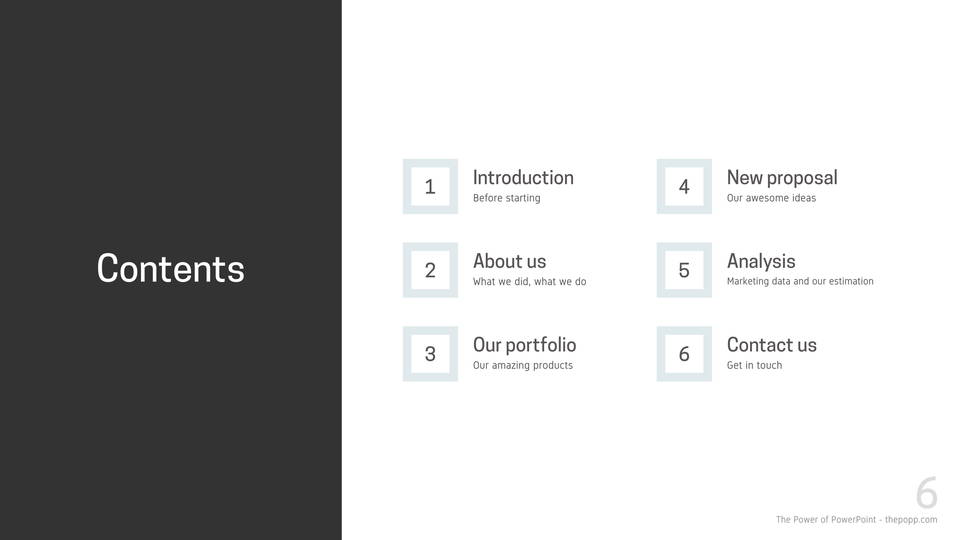Screen dimensions: 960x540
Task: Open the Introduction section heading
Action: point(523,178)
